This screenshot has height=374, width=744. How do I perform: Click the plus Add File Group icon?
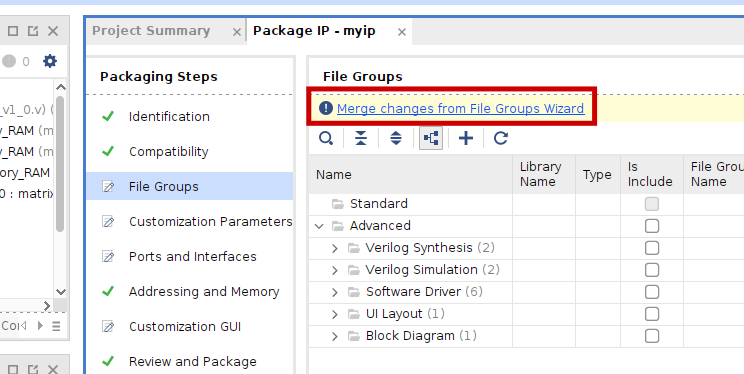pos(466,138)
